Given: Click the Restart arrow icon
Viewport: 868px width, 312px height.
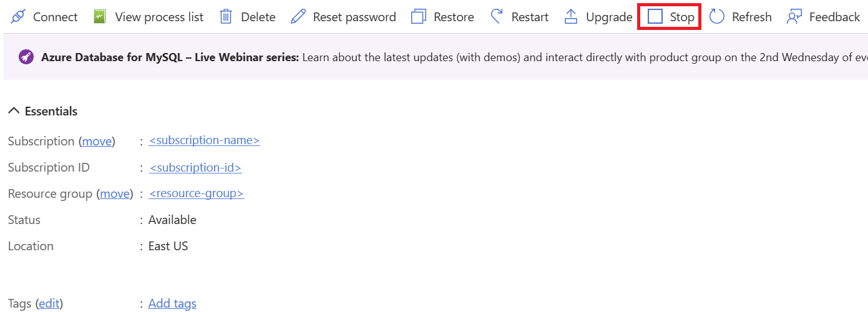Looking at the screenshot, I should point(497,17).
